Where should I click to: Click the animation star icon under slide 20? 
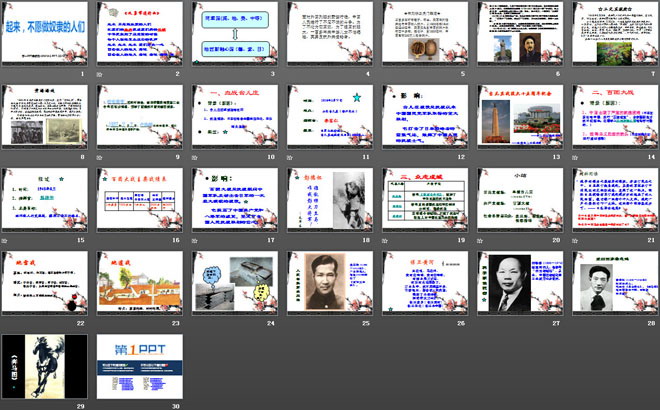(480, 241)
